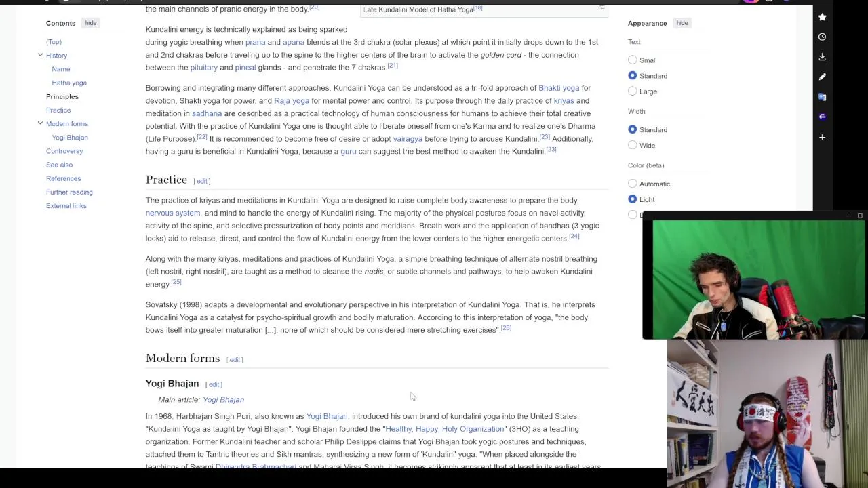This screenshot has height=488, width=868.
Task: Select Light color mode
Action: (633, 199)
